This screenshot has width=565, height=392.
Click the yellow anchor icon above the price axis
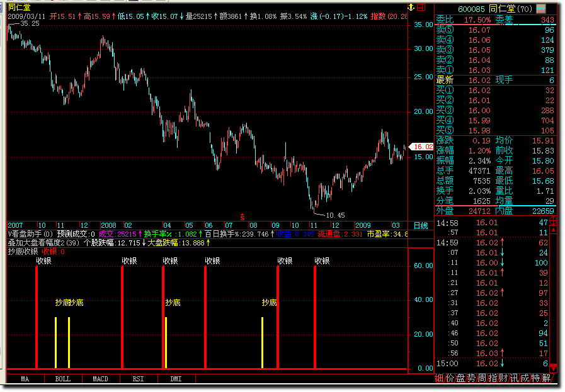(411, 7)
